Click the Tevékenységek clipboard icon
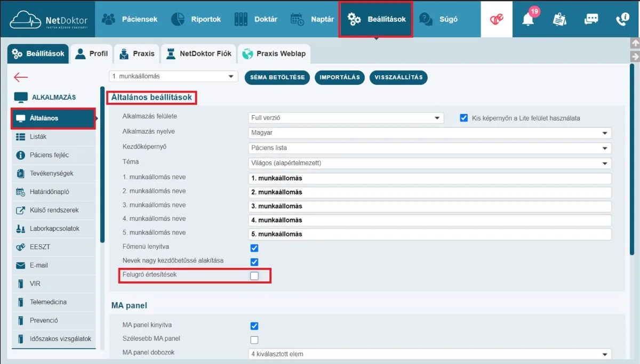This screenshot has width=640, height=364. 21,174
